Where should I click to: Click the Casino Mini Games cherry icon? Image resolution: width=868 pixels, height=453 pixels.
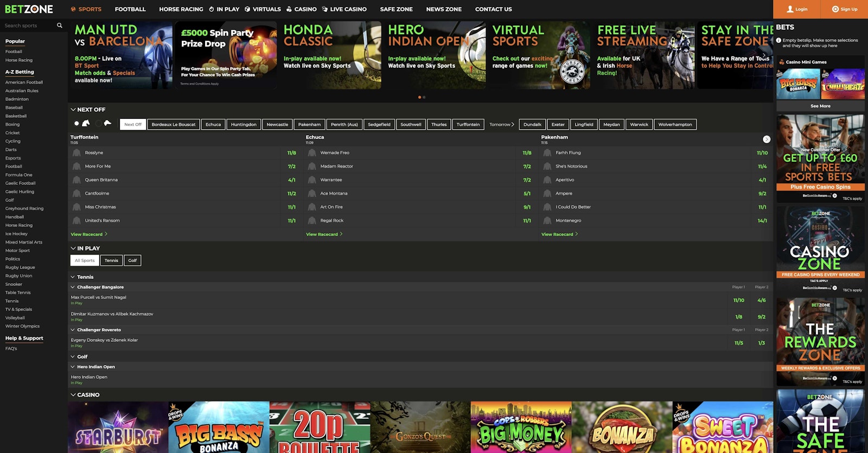782,62
